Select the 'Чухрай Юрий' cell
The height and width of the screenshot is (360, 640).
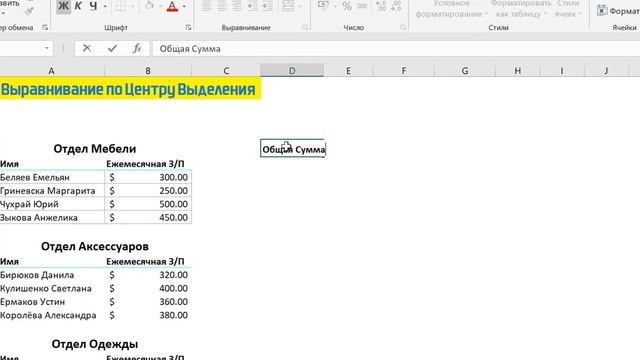click(x=52, y=204)
